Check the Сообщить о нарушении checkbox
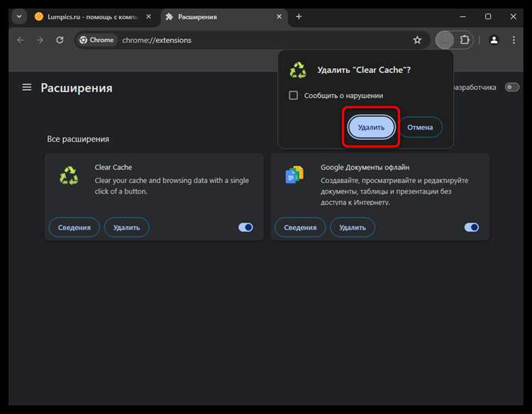Viewport: 532px width, 414px height. [294, 96]
